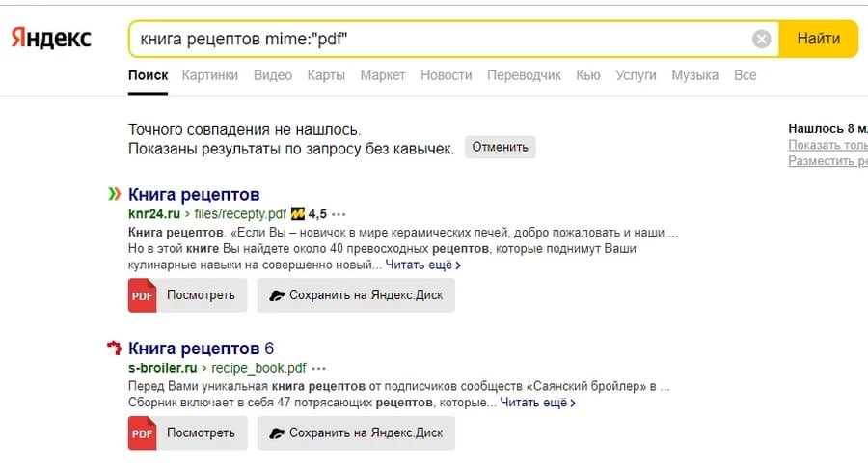Open s-broiler.ru result favicon icon
This screenshot has height=474, width=868.
(114, 348)
